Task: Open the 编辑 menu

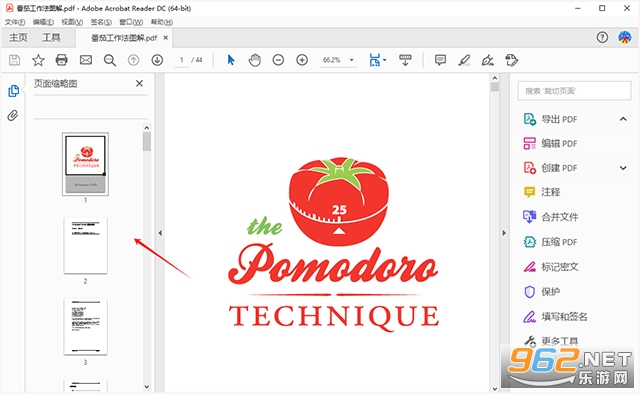Action: (x=43, y=22)
